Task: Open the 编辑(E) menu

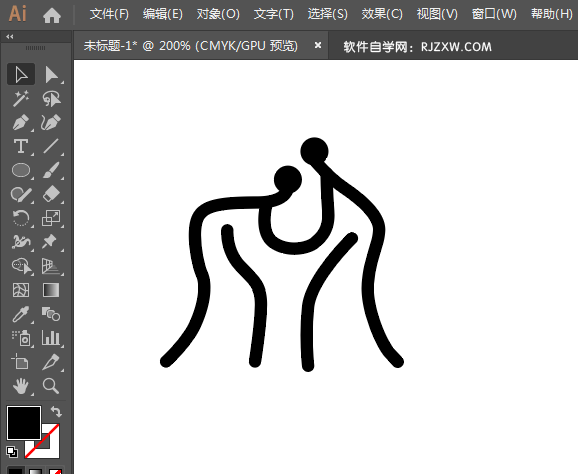Action: (163, 14)
